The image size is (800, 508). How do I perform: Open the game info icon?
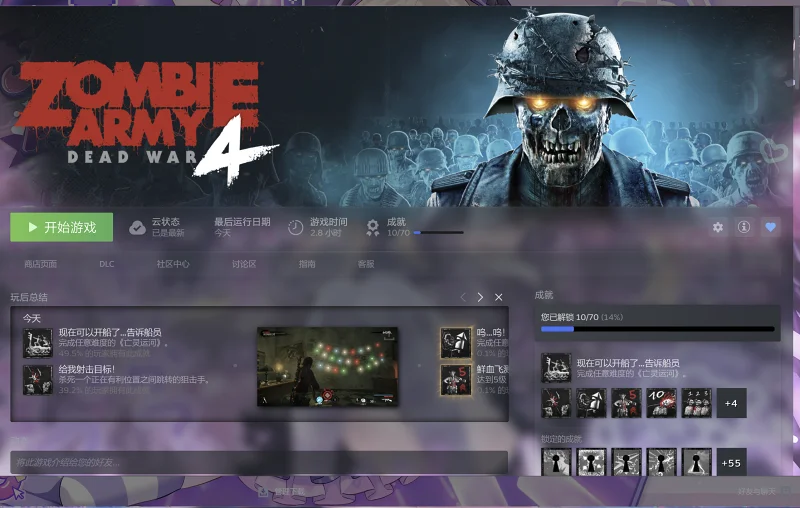(x=744, y=227)
